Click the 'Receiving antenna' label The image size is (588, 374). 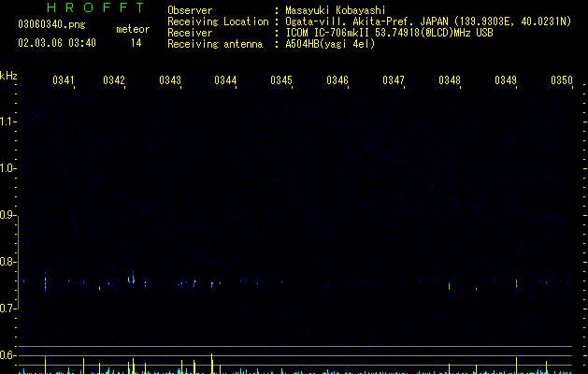pos(215,44)
